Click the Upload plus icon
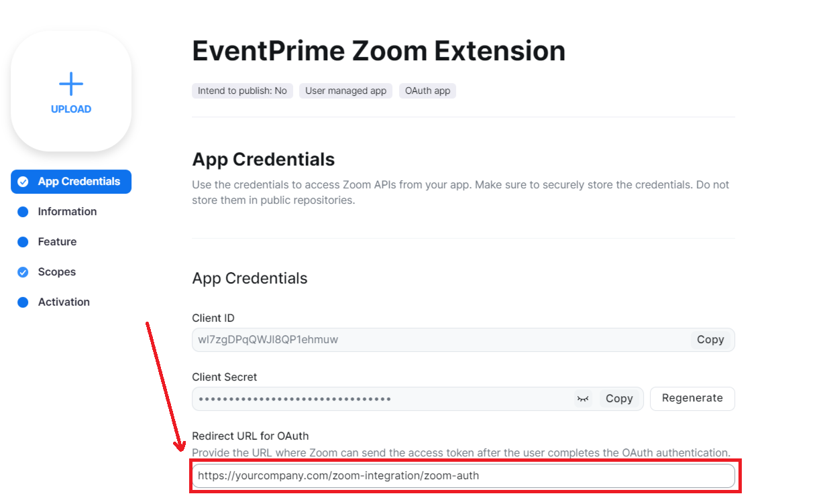The width and height of the screenshot is (827, 504). (x=70, y=83)
